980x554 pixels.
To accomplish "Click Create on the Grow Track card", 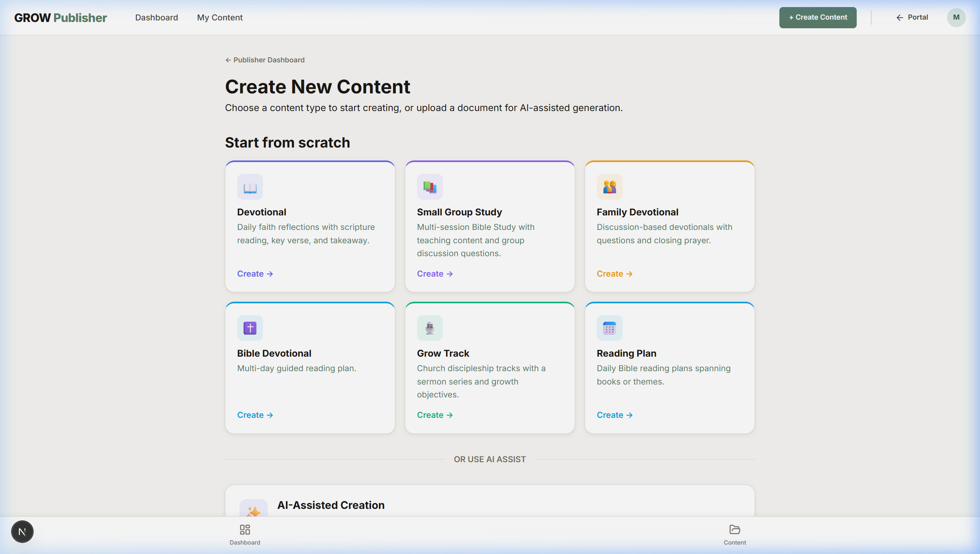I will pyautogui.click(x=434, y=415).
